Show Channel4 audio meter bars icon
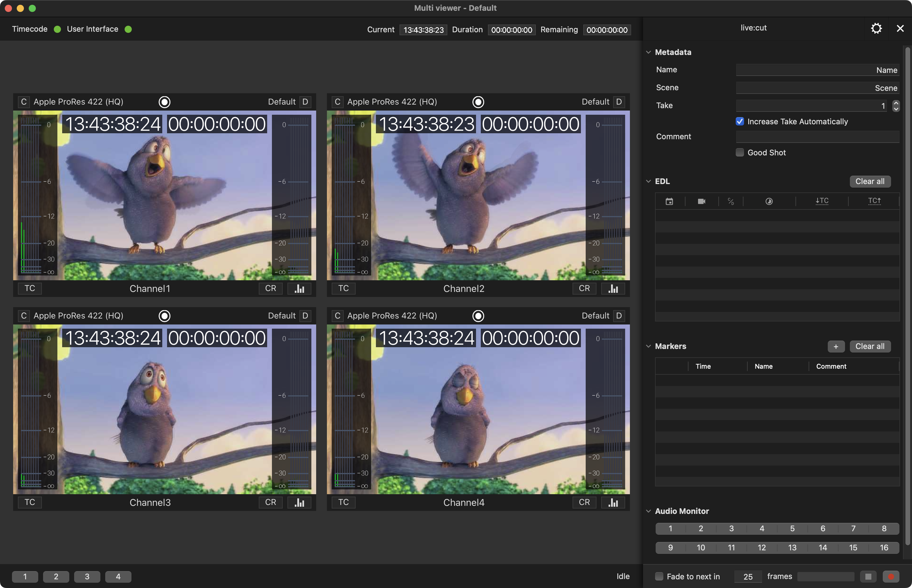This screenshot has width=912, height=588. (613, 503)
